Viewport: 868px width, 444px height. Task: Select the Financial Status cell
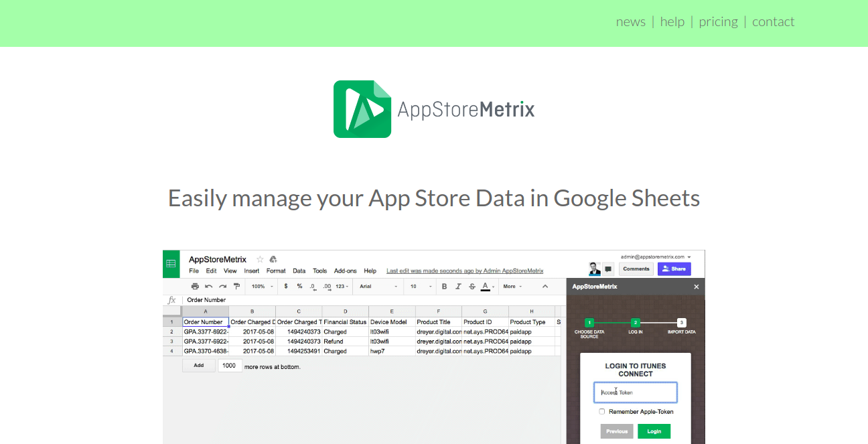click(x=346, y=322)
